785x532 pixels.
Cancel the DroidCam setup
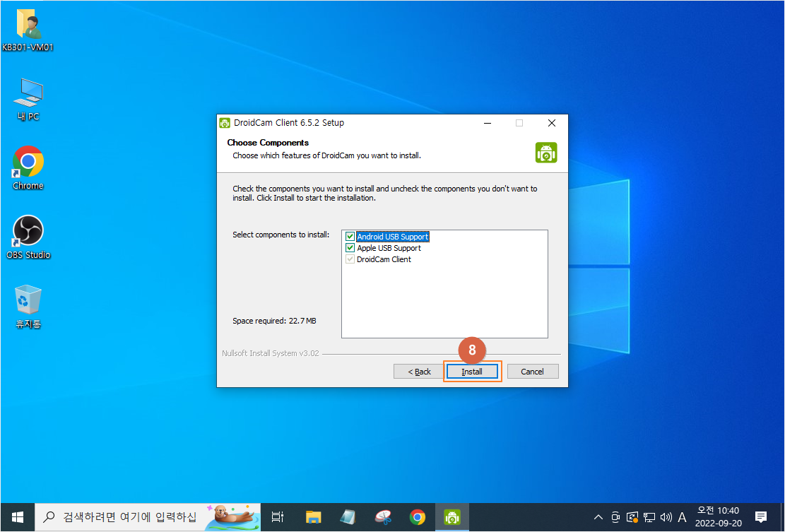click(x=532, y=372)
